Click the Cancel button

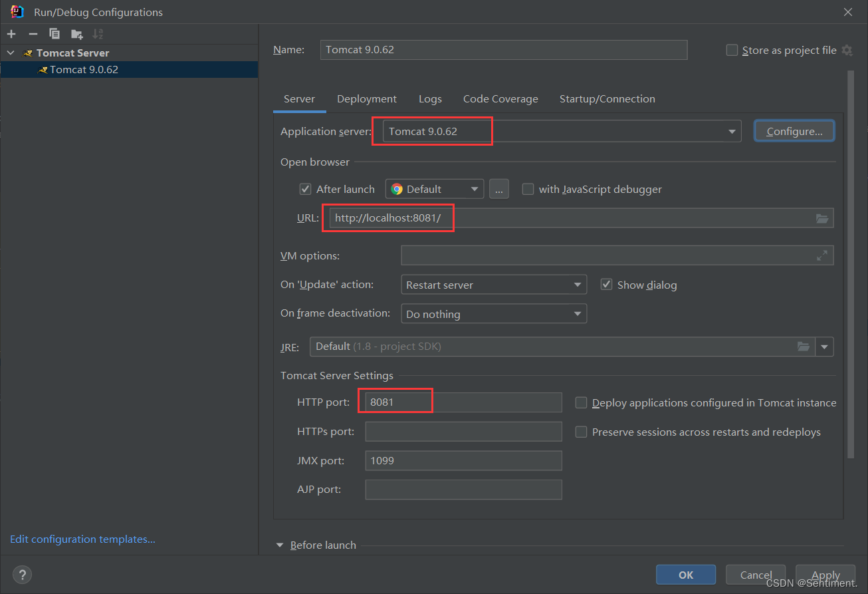(756, 575)
